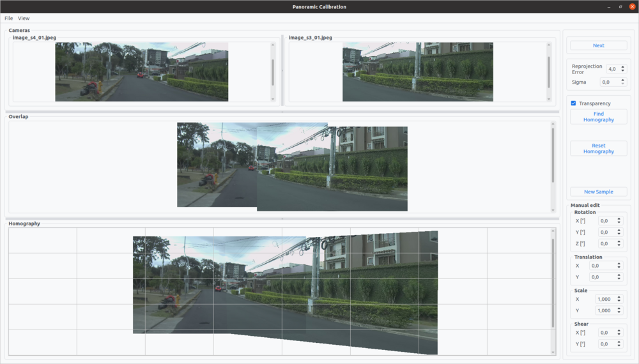The height and width of the screenshot is (364, 639).
Task: Toggle the Transparency checkbox
Action: pos(573,103)
